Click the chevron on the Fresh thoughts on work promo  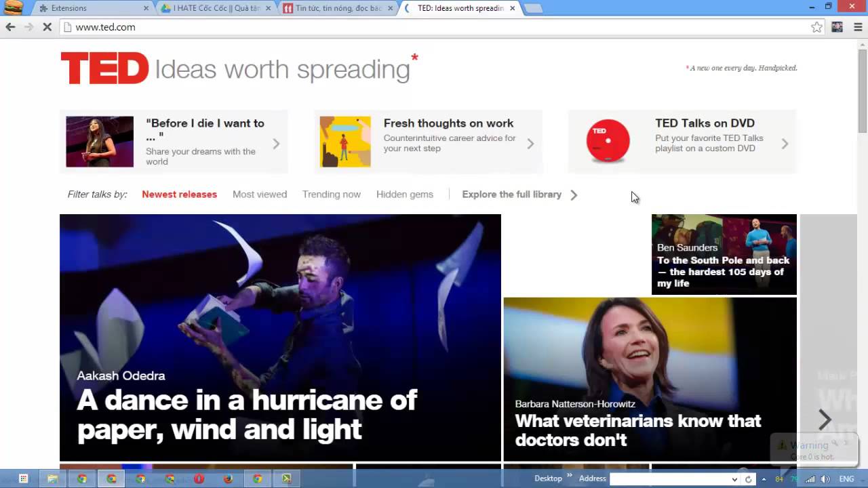tap(530, 144)
